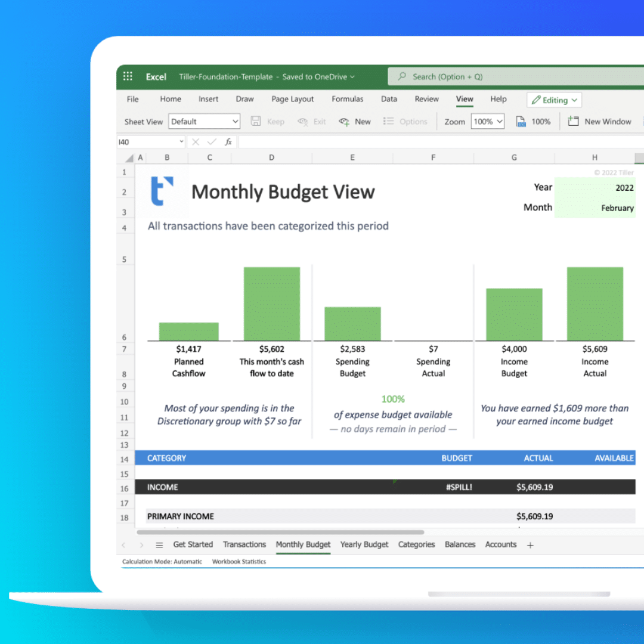Open the all-sheets hamburger list icon
Screen dimensions: 644x644
tap(159, 545)
